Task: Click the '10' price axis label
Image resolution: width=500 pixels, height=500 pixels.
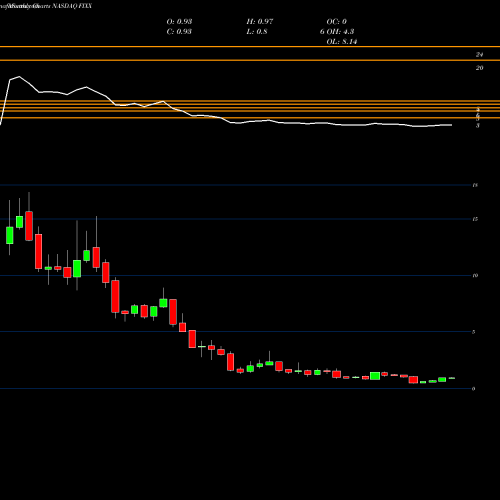Action: click(475, 275)
